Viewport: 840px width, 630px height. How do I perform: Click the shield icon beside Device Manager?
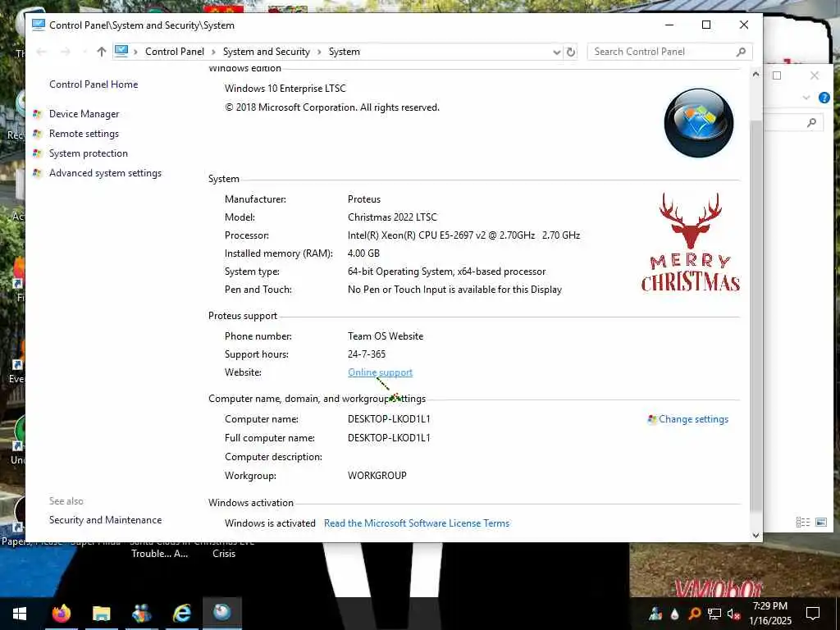tap(37, 113)
